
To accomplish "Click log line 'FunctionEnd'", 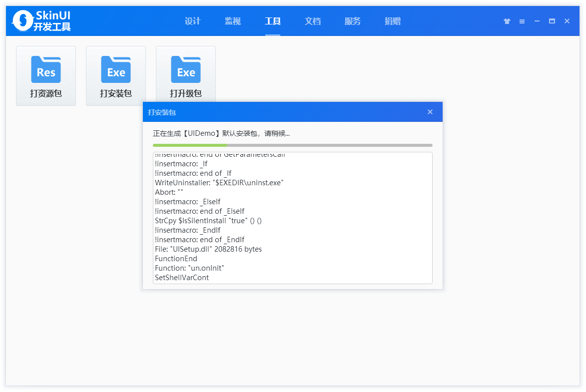I will (176, 259).
